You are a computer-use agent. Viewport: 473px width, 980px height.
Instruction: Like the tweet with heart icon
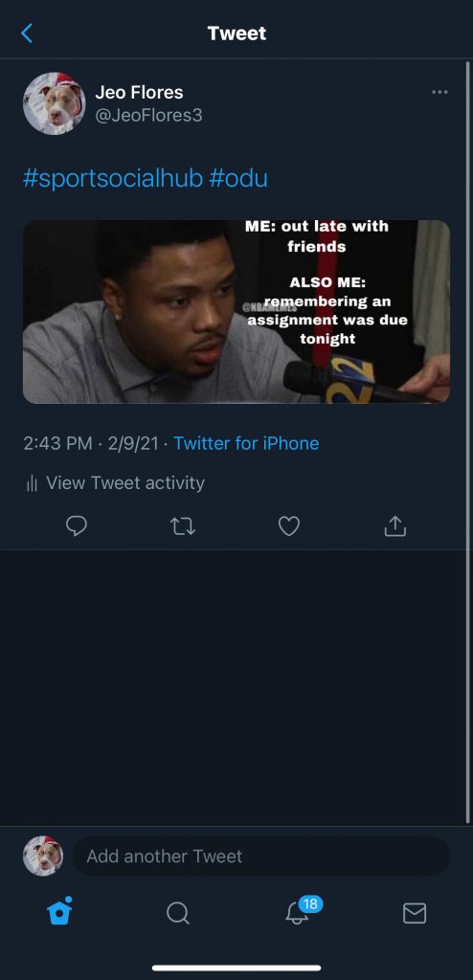coord(288,526)
